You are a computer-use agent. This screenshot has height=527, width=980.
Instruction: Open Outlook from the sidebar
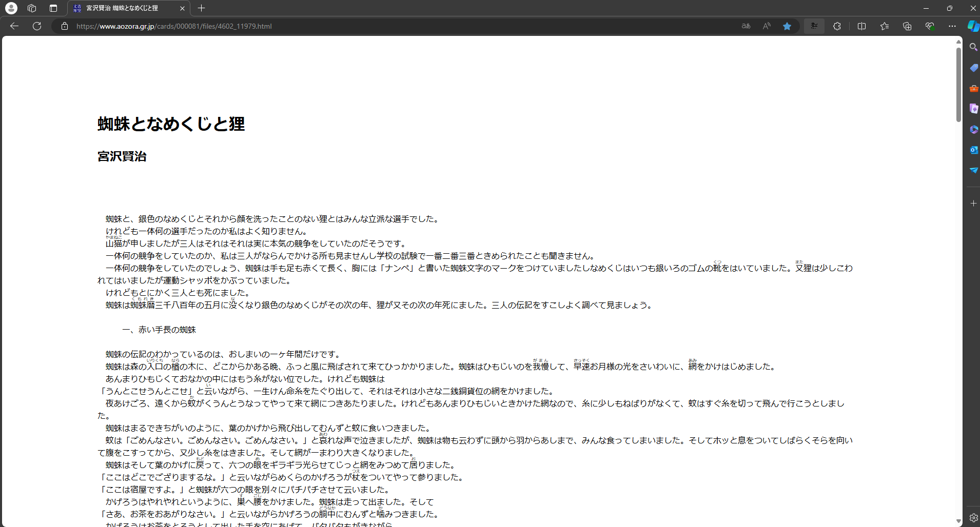coord(973,150)
